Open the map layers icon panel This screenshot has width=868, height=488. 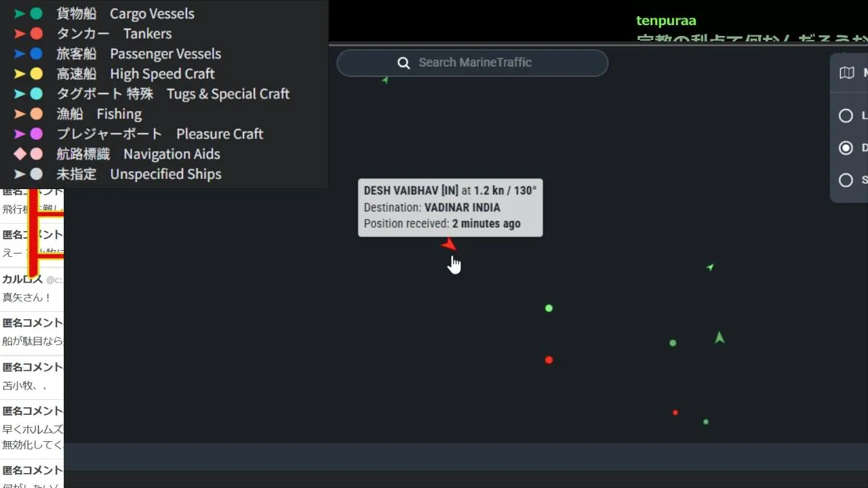click(x=846, y=73)
